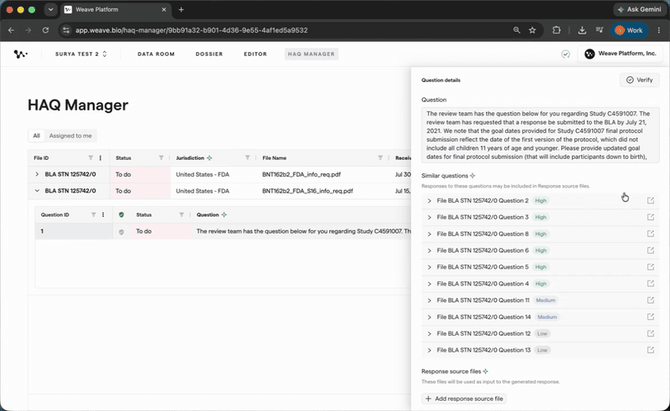Screen dimensions: 670x411
Task: Select the HAQ Manager tab
Action: [311, 54]
